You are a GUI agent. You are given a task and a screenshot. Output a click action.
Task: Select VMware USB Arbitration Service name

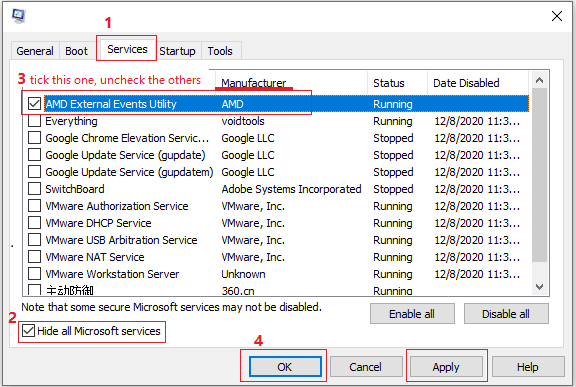121,240
